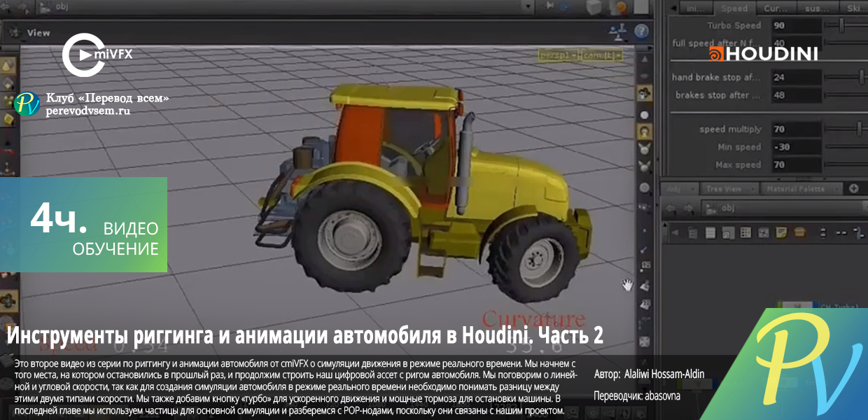The width and height of the screenshot is (868, 420).
Task: Click the top-left select tool icon in left shelf
Action: pos(8,65)
